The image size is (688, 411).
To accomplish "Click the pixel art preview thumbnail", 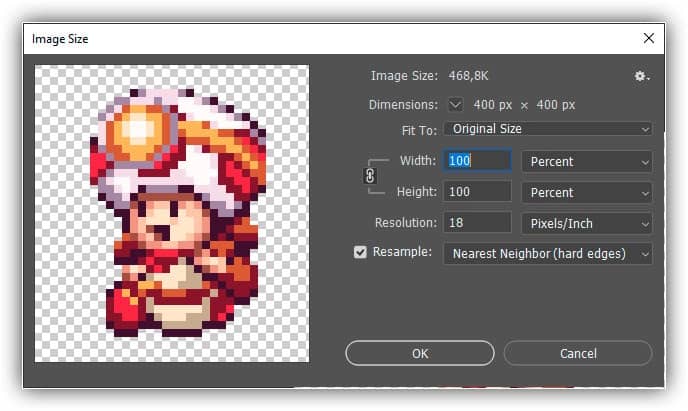I will [x=172, y=214].
